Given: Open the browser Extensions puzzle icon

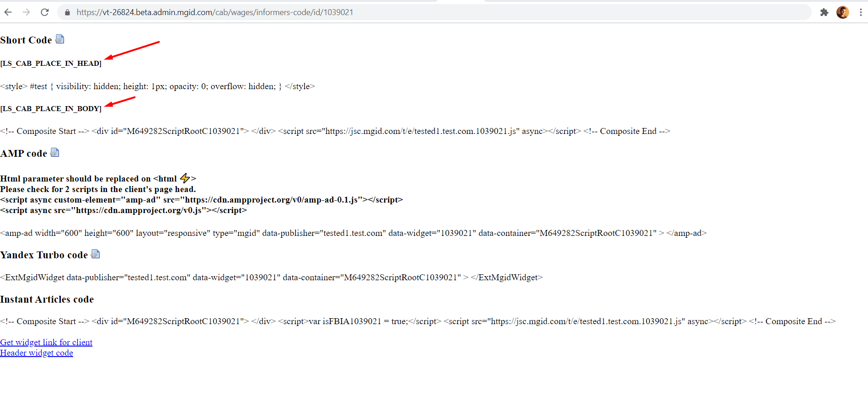Looking at the screenshot, I should pos(824,12).
